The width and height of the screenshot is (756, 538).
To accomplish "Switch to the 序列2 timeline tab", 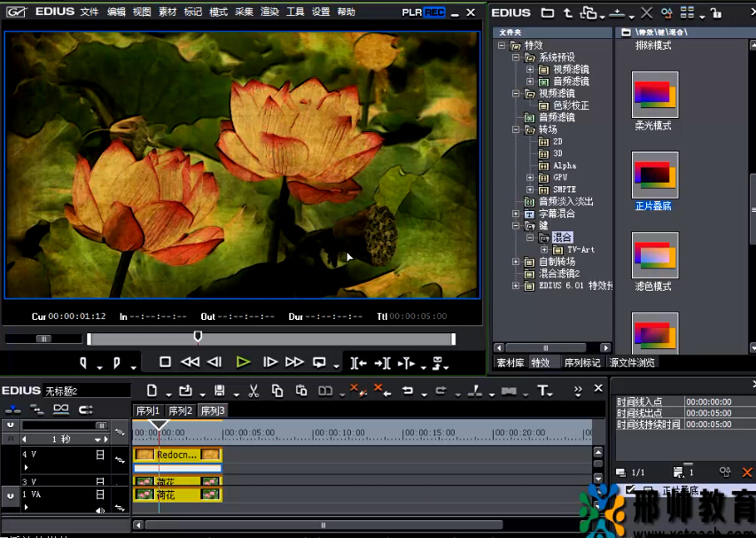I will click(180, 411).
